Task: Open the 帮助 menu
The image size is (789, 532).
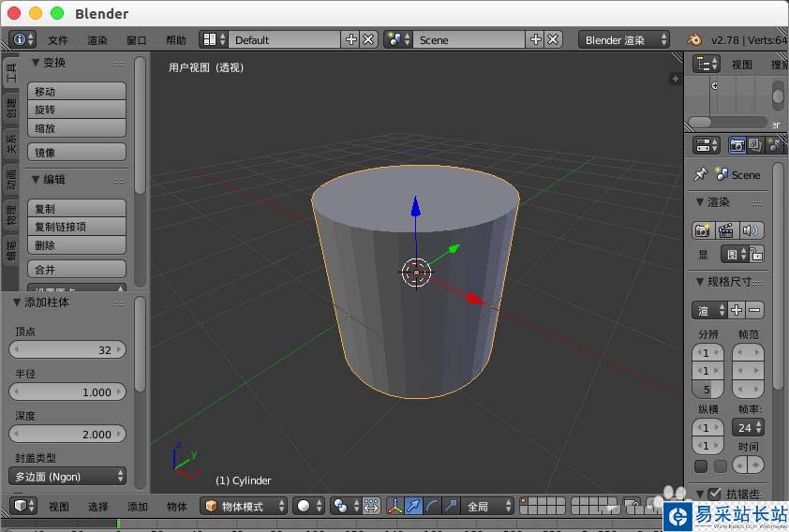Action: [x=176, y=40]
